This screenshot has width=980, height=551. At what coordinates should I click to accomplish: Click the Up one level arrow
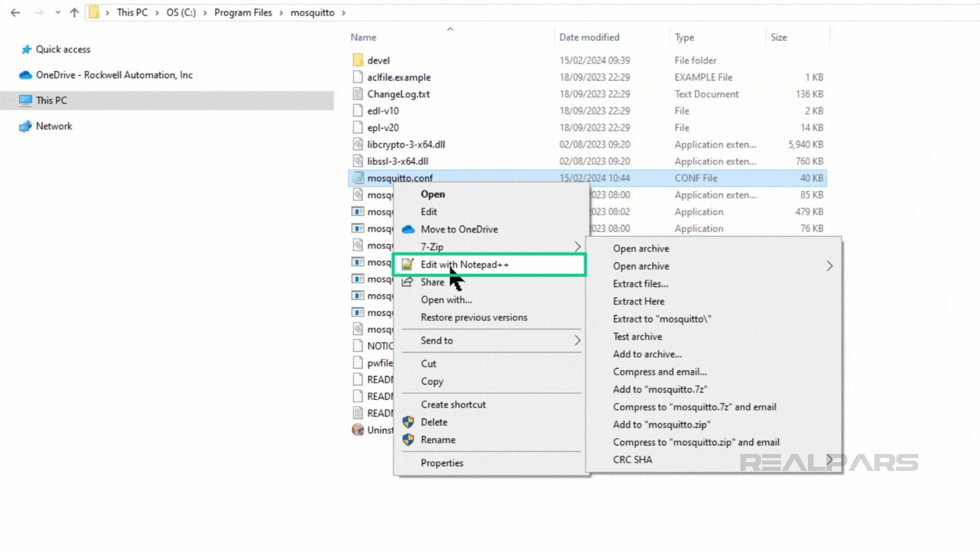[75, 13]
